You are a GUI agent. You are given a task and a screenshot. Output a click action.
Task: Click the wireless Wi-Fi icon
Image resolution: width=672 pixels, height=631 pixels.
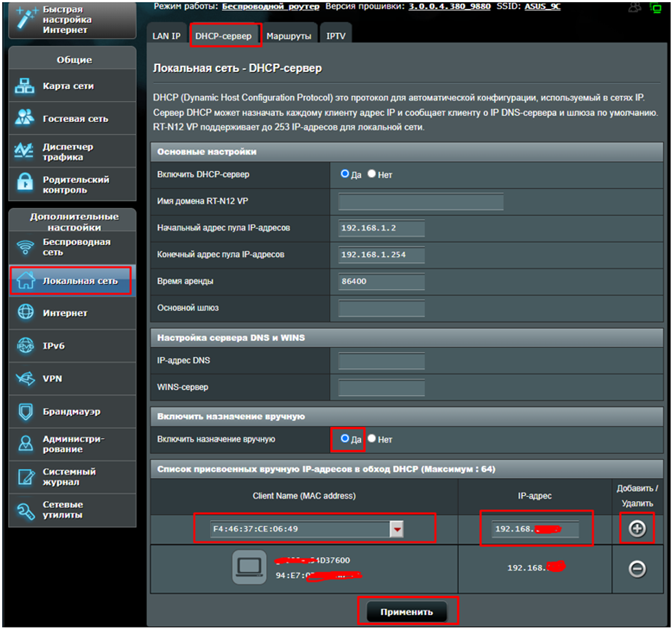point(25,246)
